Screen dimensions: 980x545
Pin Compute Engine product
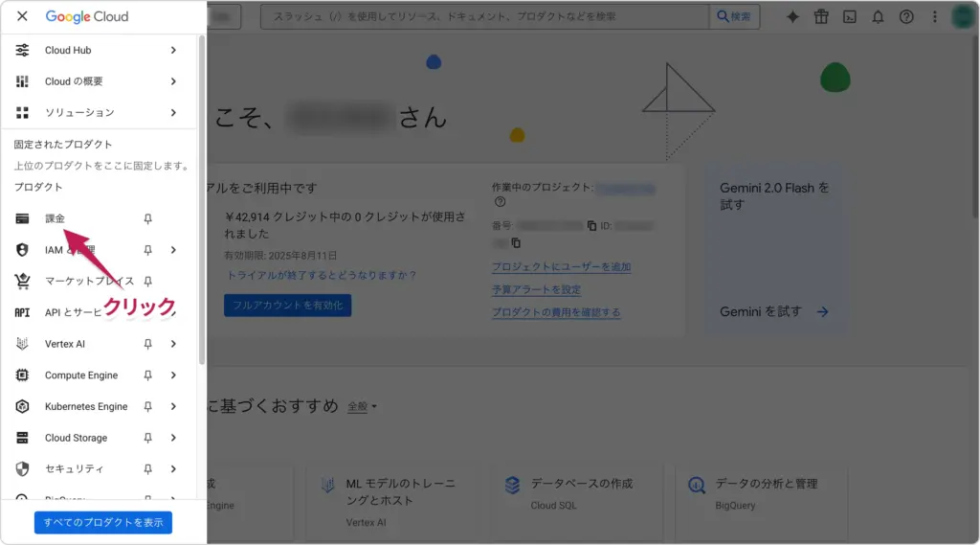(147, 375)
